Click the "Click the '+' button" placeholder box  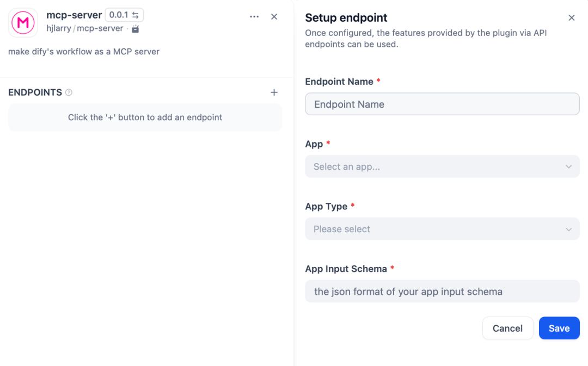click(145, 117)
